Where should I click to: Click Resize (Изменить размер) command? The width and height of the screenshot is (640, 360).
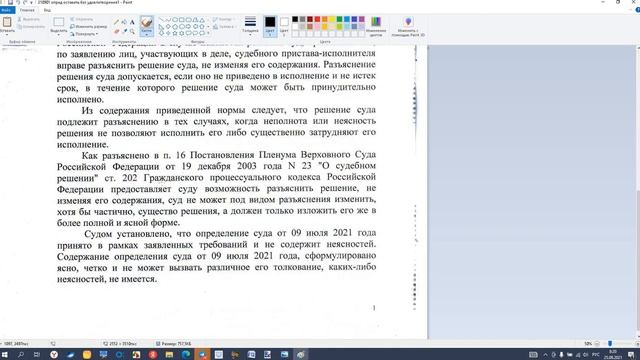pos(89,27)
